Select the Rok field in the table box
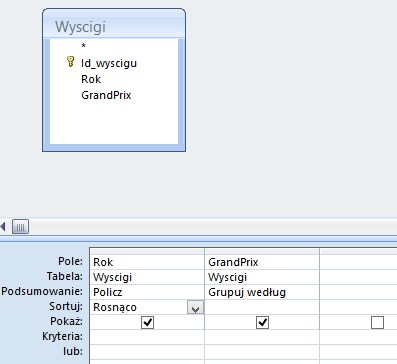The width and height of the screenshot is (397, 364). coord(91,79)
